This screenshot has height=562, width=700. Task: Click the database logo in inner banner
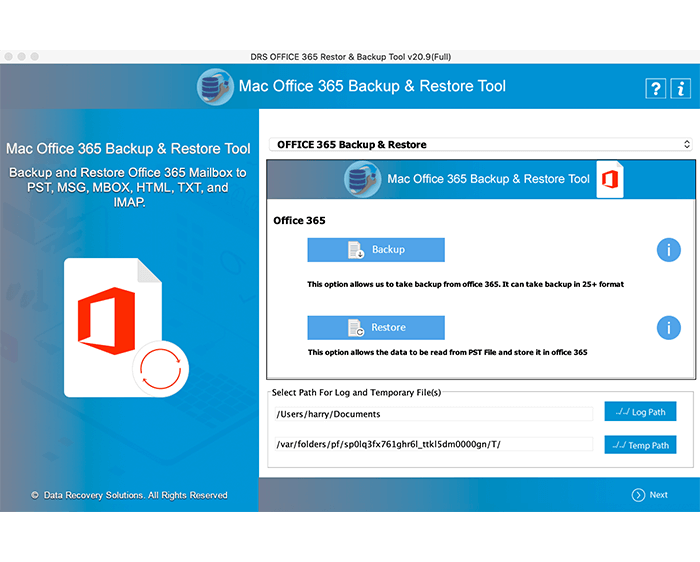point(362,179)
